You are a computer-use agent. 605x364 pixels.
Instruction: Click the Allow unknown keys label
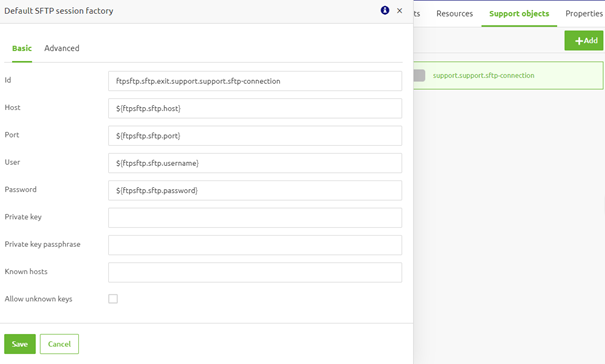[x=38, y=299]
